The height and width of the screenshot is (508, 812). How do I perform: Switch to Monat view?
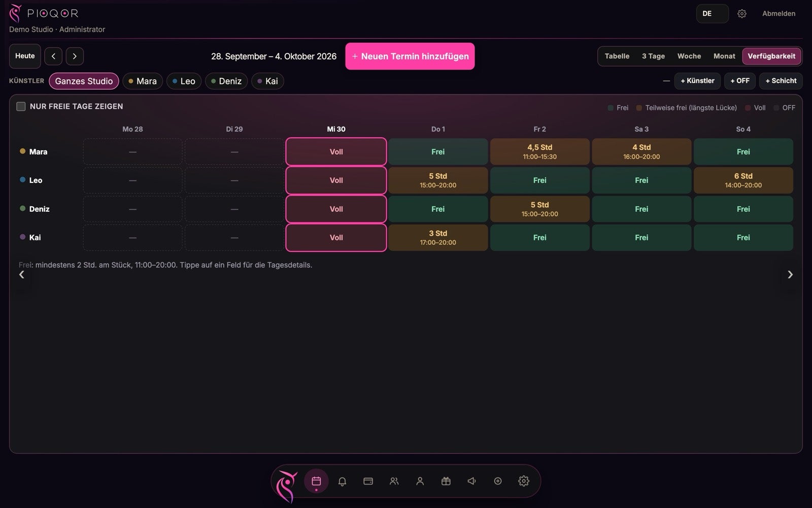click(724, 56)
